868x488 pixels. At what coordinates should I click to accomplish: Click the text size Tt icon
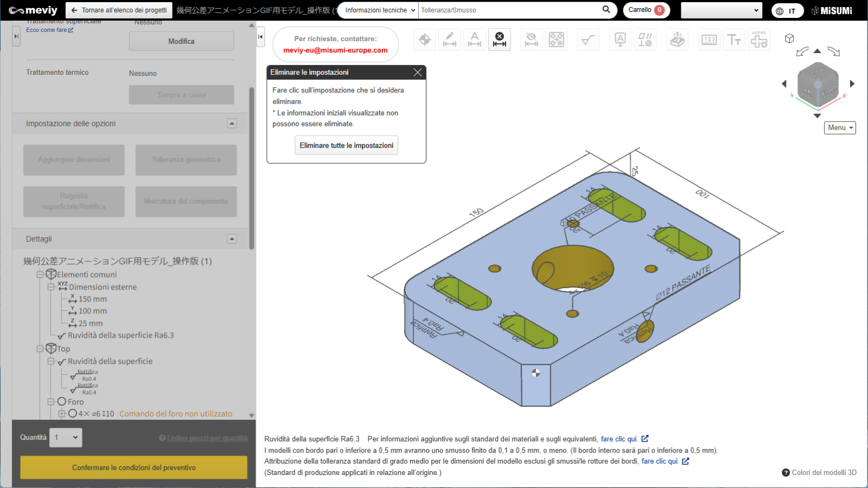click(734, 40)
